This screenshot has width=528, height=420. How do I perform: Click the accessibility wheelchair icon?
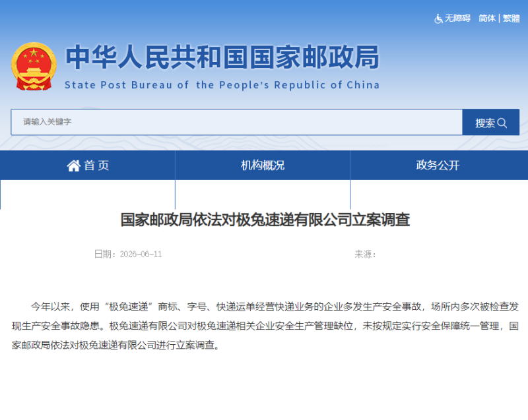438,18
